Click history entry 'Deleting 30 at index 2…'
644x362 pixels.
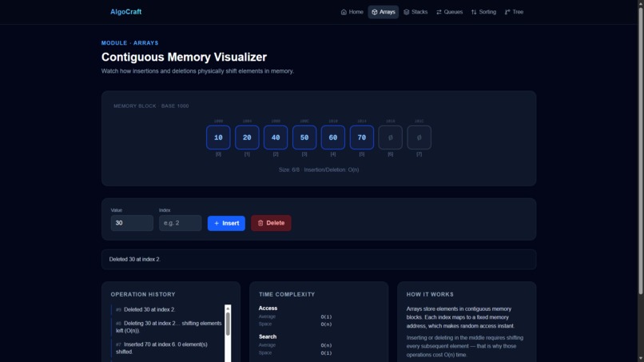coord(168,327)
